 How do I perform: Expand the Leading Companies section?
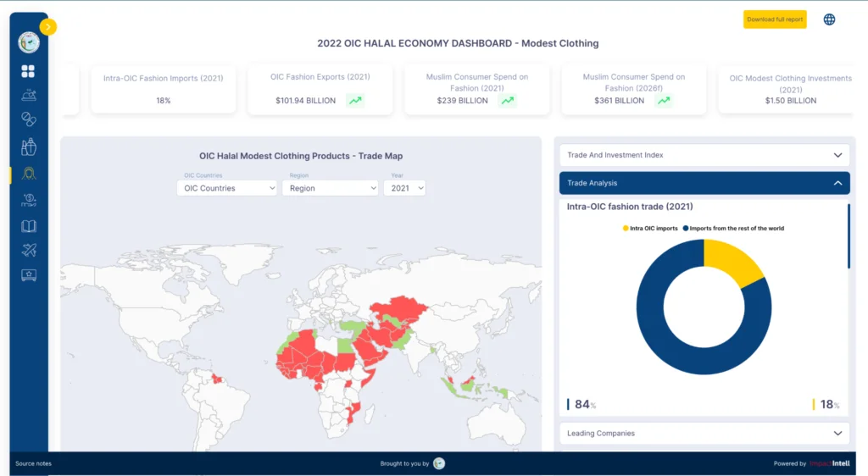tap(704, 434)
